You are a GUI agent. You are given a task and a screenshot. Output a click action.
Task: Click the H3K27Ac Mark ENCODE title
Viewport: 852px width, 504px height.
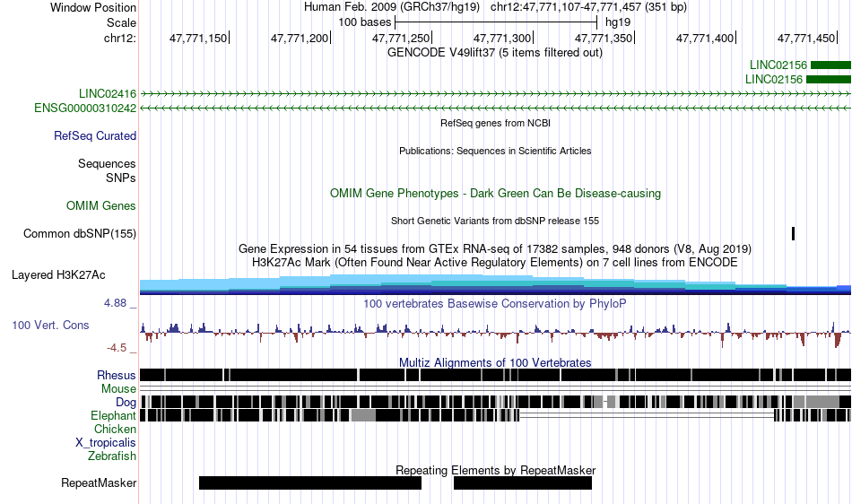click(495, 263)
